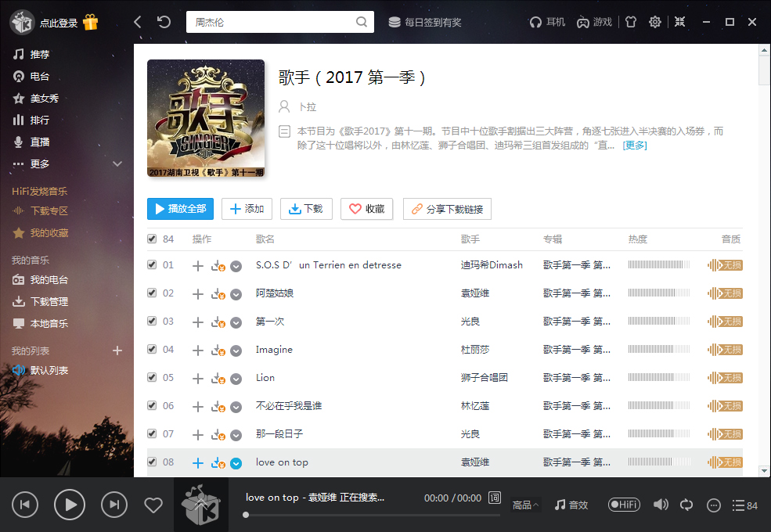Select 本地音乐 in the sidebar
Image resolution: width=771 pixels, height=532 pixels.
49,323
